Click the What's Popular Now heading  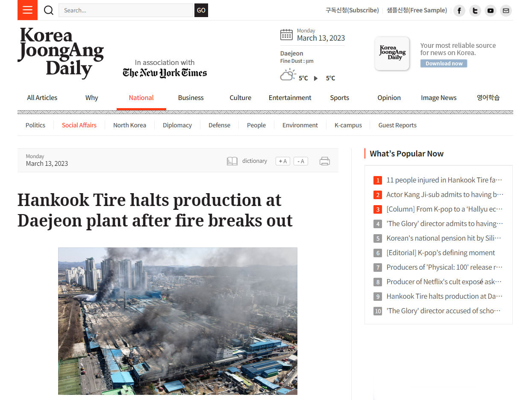(x=406, y=153)
